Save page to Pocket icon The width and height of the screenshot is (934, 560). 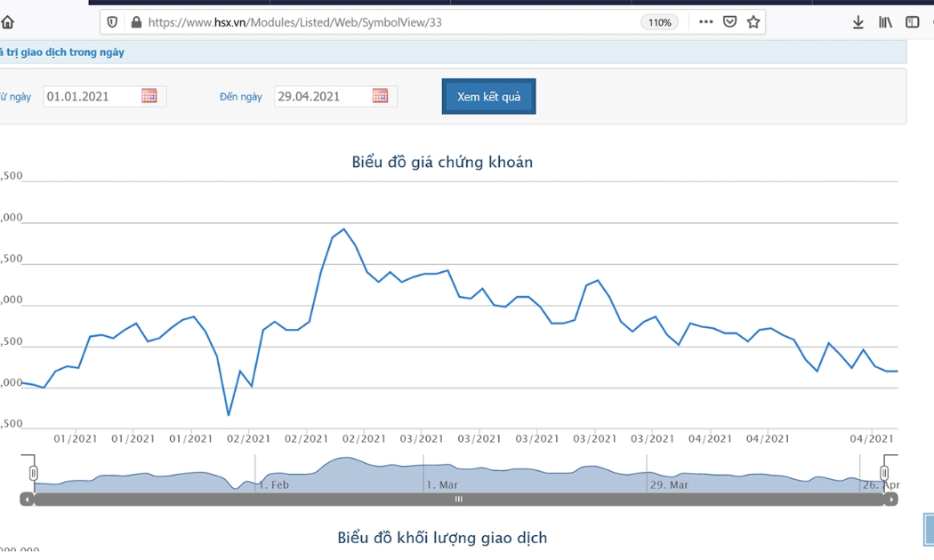(729, 22)
